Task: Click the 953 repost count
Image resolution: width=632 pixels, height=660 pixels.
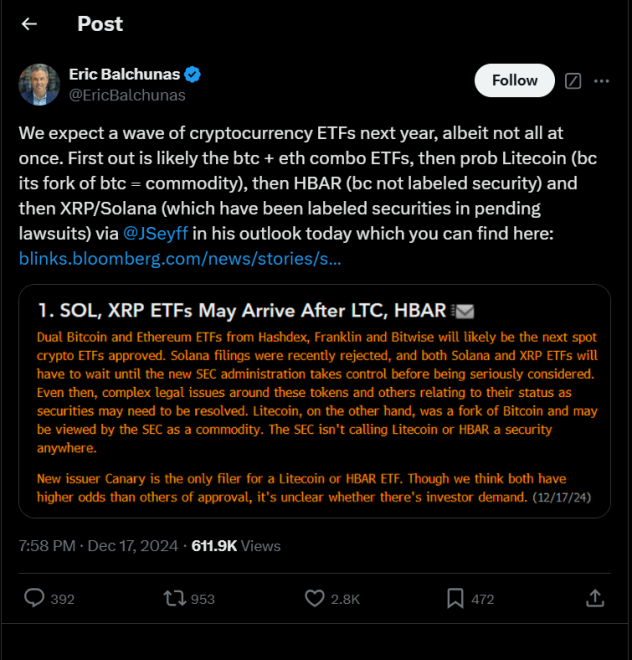Action: pyautogui.click(x=203, y=599)
